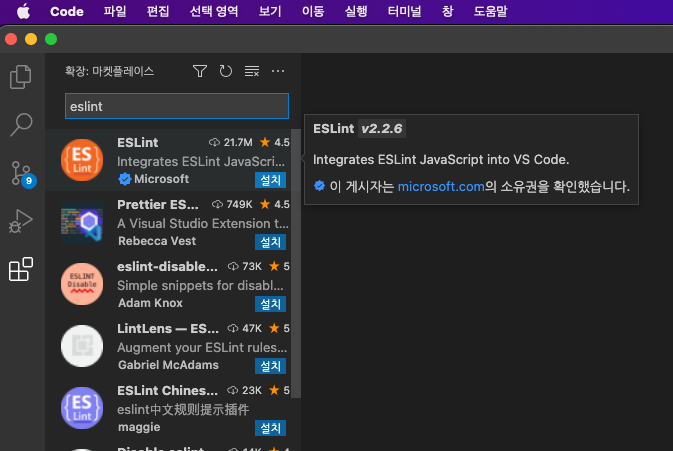Install the LintLens extension
This screenshot has width=673, height=451.
(270, 366)
